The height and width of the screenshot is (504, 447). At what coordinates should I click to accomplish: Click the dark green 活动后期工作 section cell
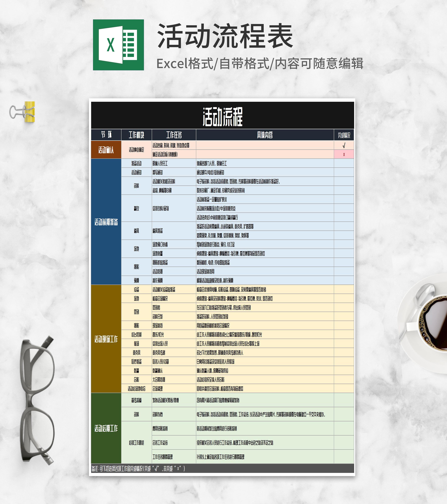(106, 428)
